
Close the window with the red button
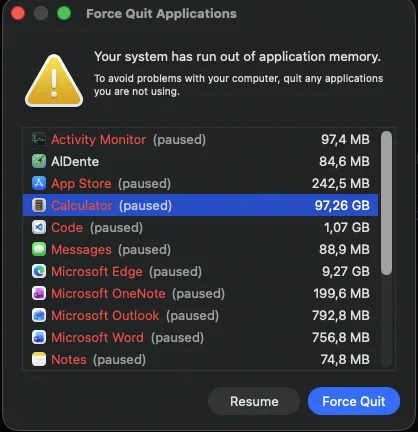pos(18,14)
